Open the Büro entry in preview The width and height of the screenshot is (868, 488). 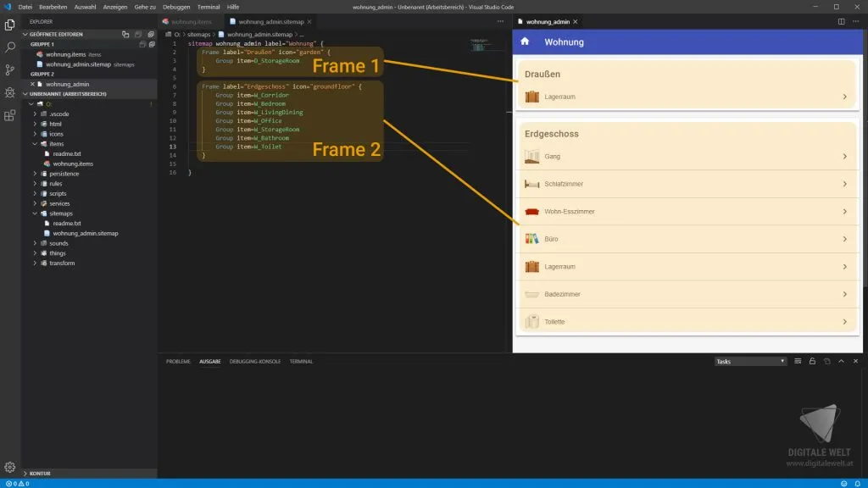[687, 239]
